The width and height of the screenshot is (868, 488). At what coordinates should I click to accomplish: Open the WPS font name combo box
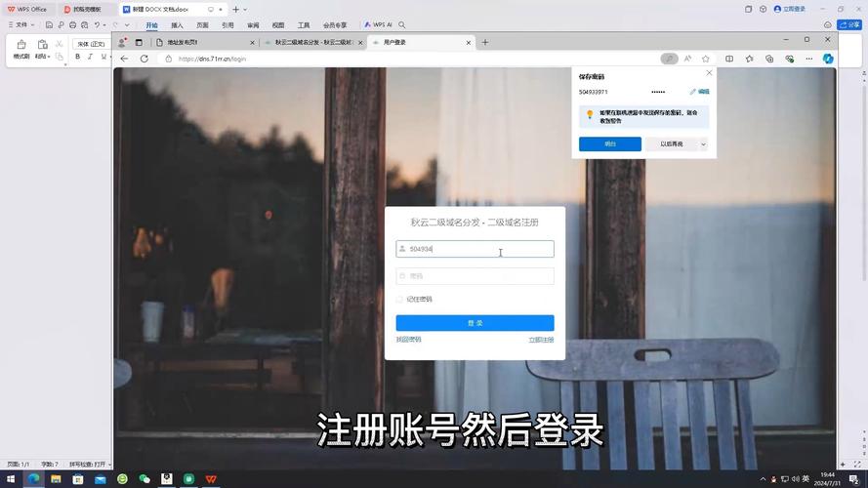point(92,44)
